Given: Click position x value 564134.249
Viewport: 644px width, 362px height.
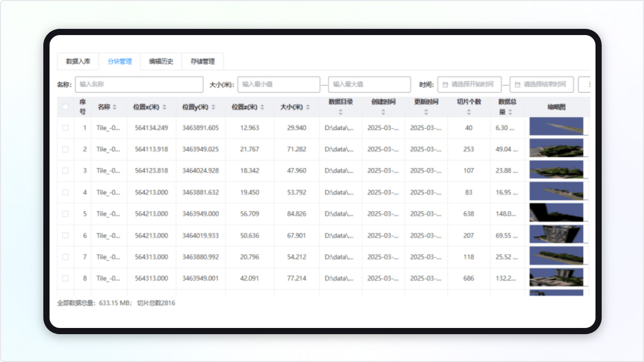Looking at the screenshot, I should click(151, 128).
